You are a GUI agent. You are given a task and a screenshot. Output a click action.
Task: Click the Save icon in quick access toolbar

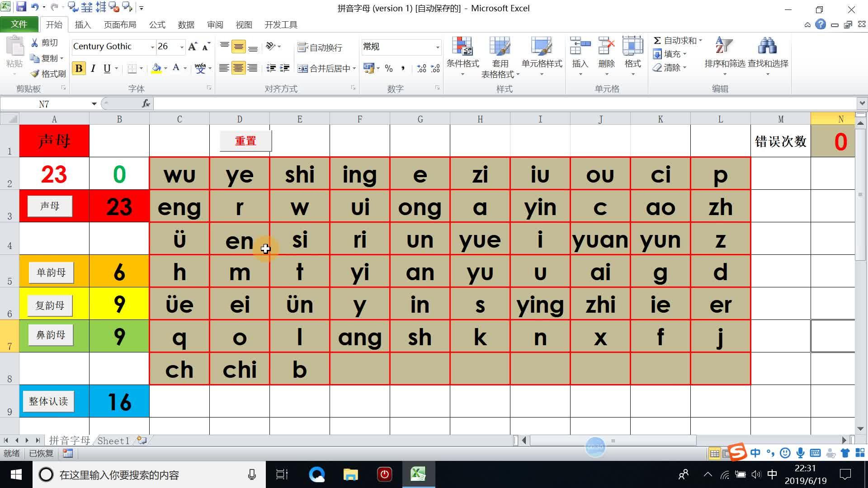click(x=21, y=7)
